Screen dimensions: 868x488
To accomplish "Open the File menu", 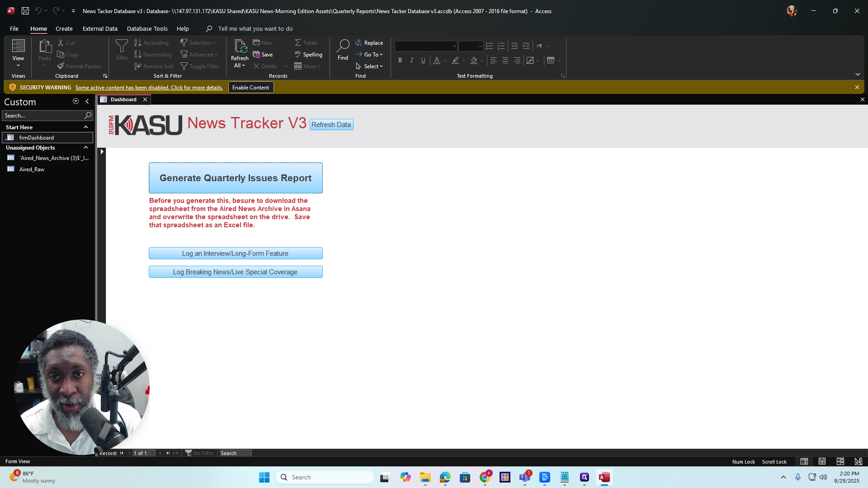I will [14, 28].
